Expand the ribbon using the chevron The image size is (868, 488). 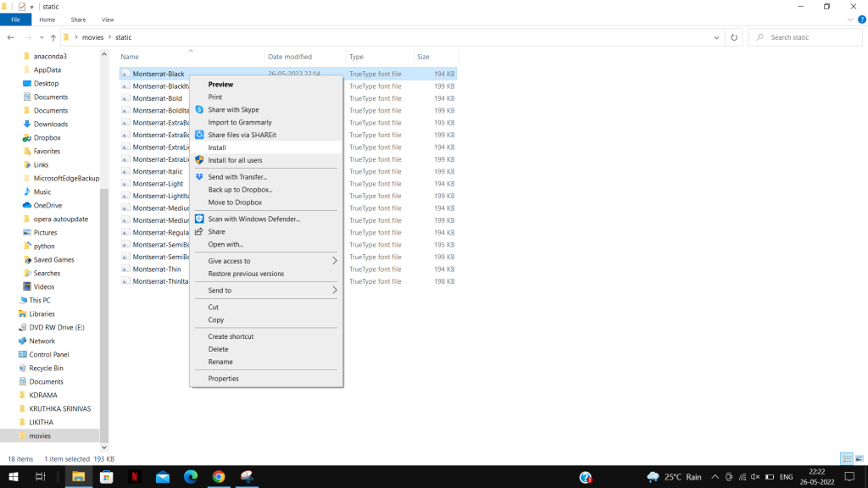(x=849, y=19)
